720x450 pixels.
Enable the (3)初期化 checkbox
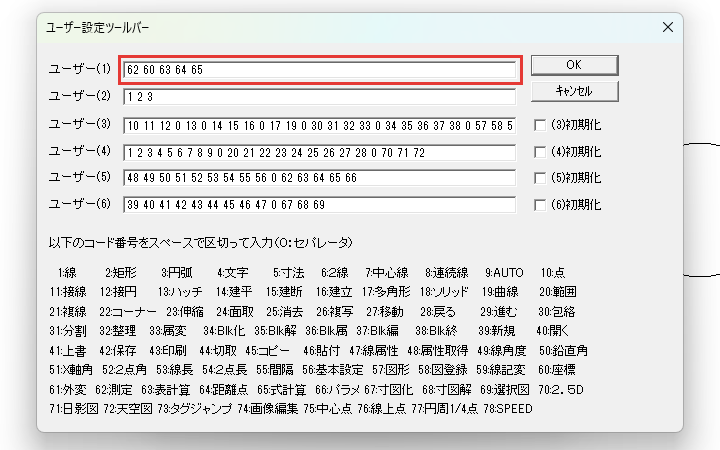click(540, 125)
